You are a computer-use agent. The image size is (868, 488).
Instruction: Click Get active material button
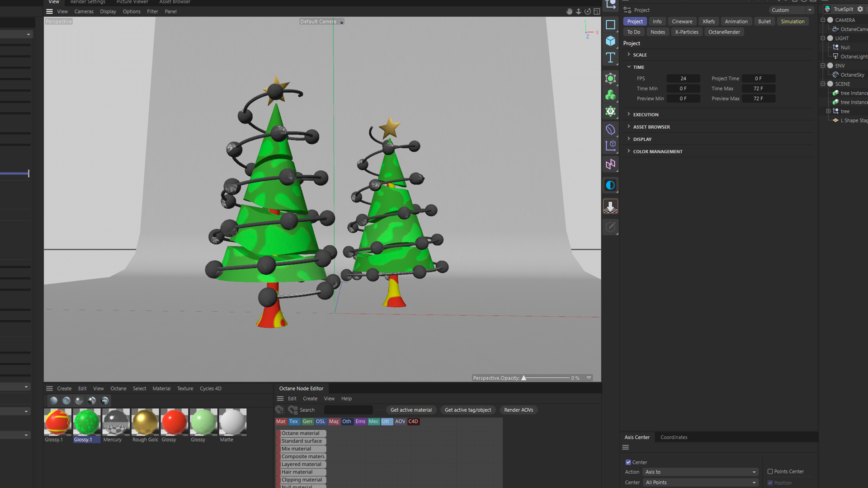410,410
